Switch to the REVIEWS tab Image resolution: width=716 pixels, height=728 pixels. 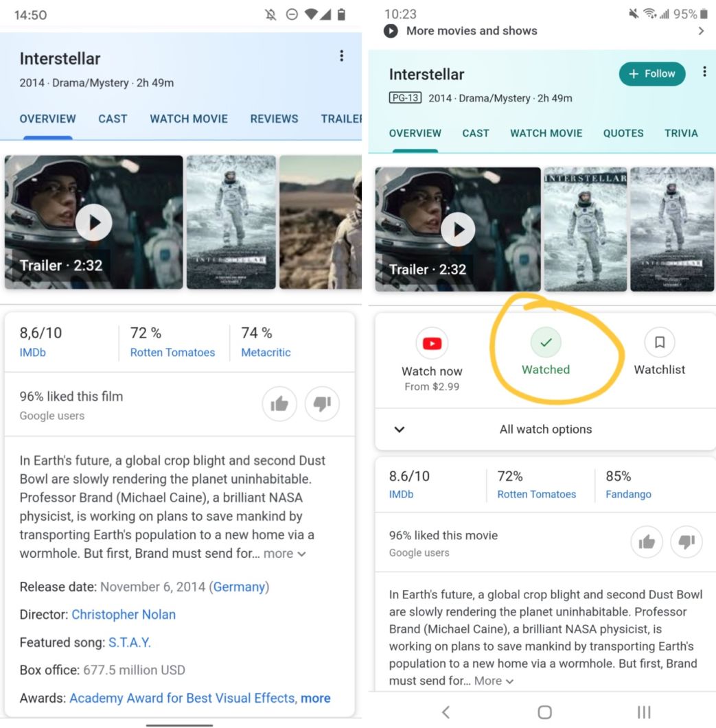[x=274, y=119]
